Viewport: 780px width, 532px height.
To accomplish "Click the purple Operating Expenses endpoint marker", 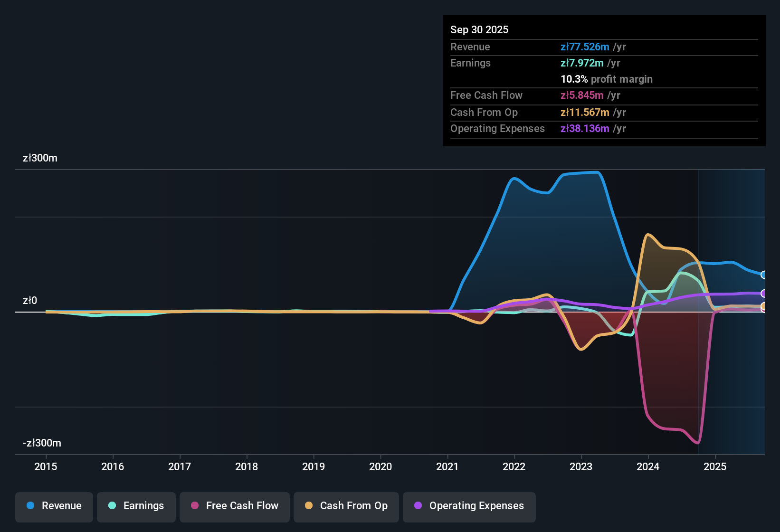I will 764,294.
